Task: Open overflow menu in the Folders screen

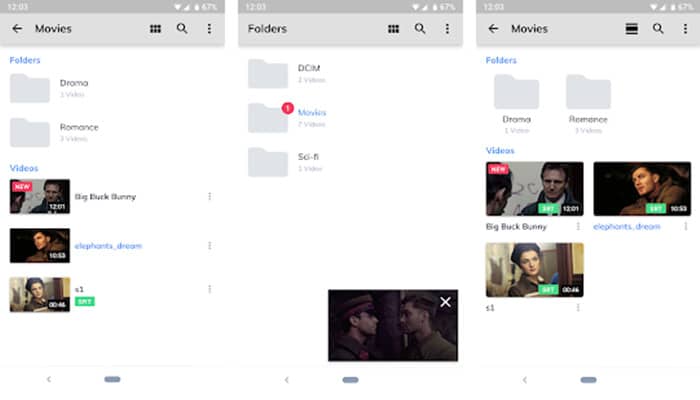Action: point(447,29)
